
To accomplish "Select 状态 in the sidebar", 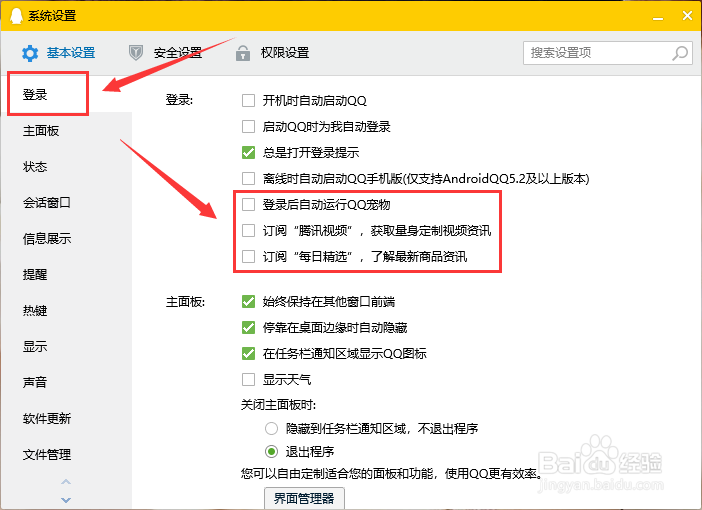I will [x=35, y=167].
